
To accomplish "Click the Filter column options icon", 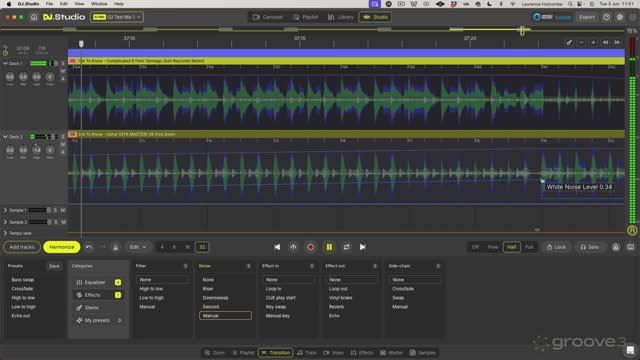I will 185,266.
